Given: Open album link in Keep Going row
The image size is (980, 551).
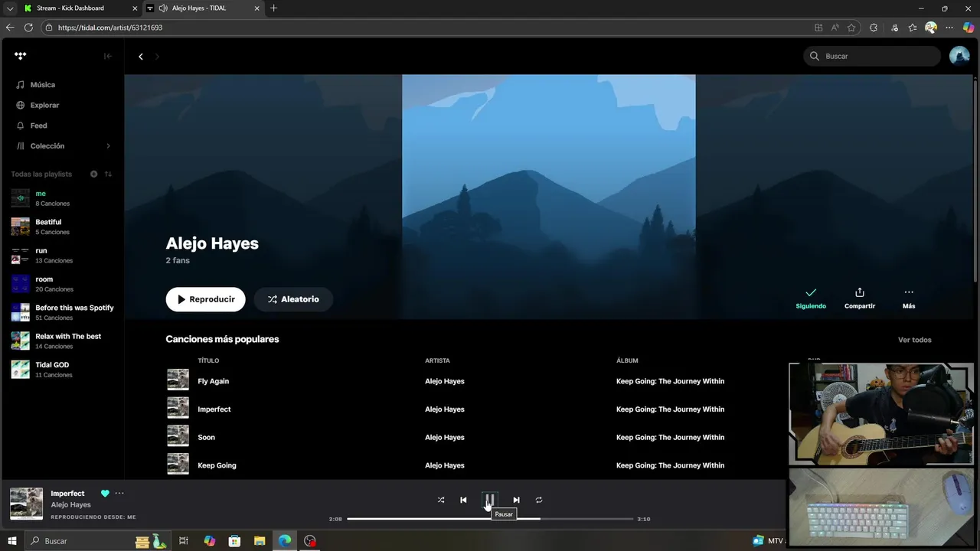Looking at the screenshot, I should 670,465.
